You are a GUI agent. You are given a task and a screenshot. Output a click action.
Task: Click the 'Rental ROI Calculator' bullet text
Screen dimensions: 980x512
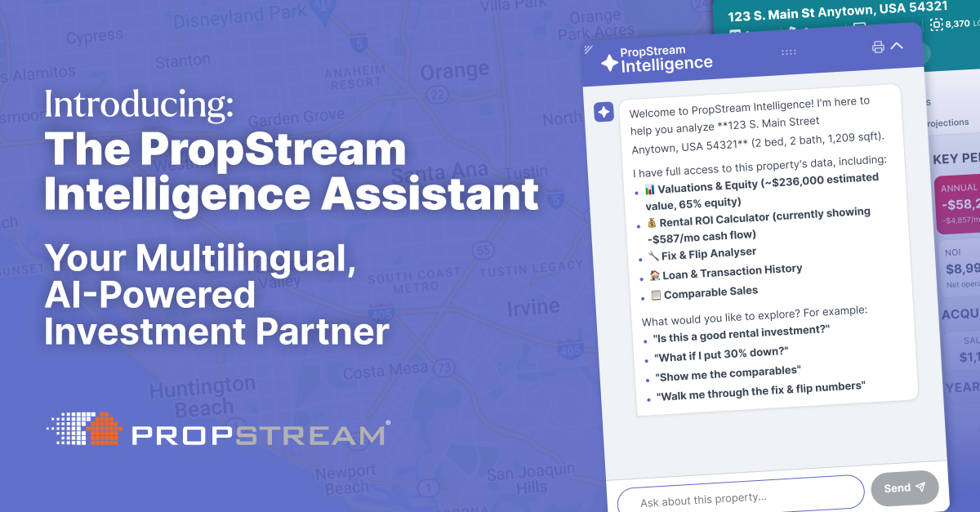757,225
